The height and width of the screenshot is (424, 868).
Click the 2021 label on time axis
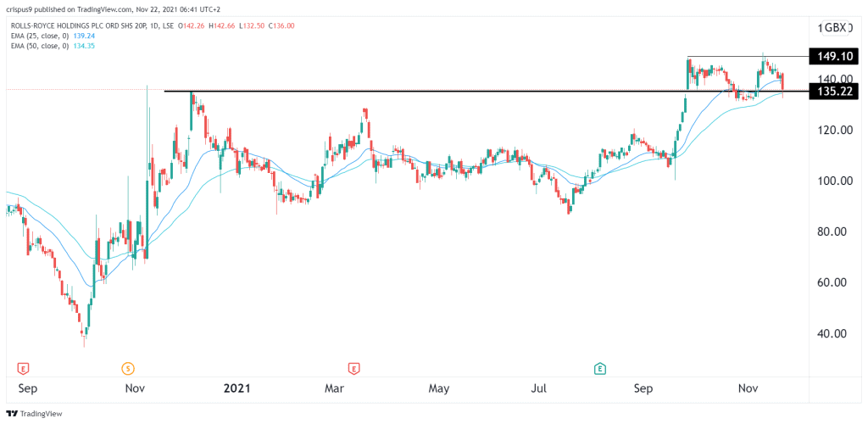(237, 388)
